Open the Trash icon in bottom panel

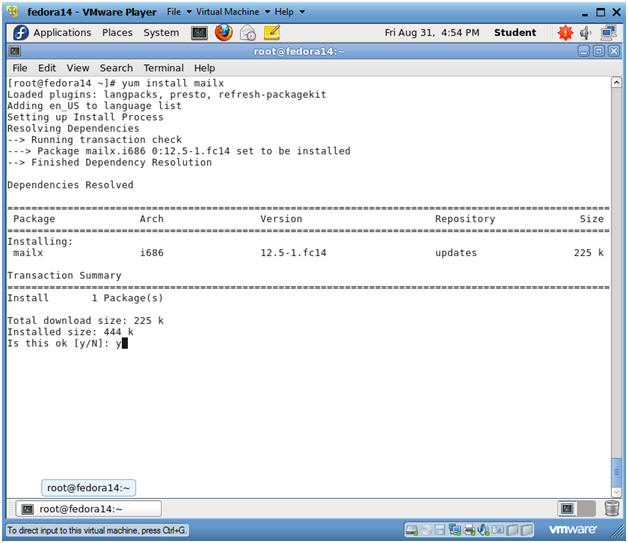[612, 509]
